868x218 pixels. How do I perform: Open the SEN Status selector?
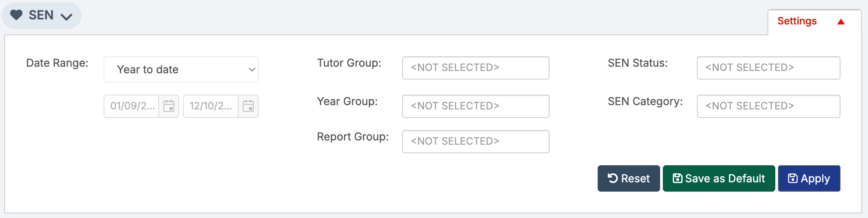click(768, 68)
